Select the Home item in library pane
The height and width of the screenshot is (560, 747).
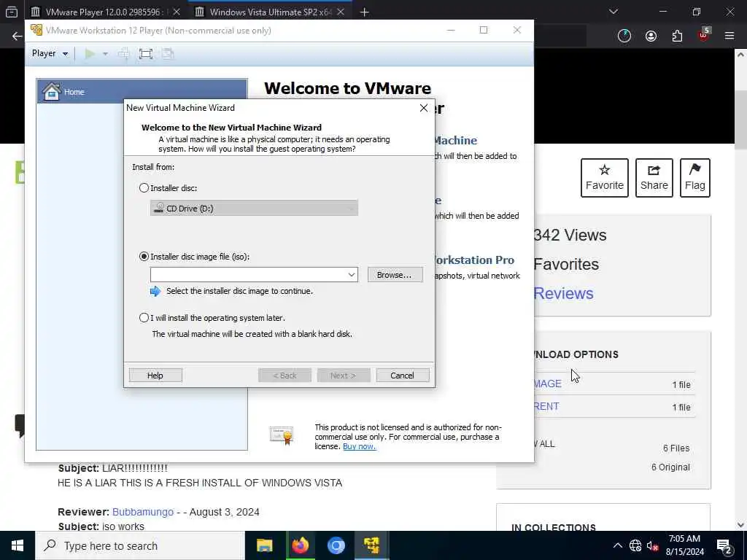(142, 91)
